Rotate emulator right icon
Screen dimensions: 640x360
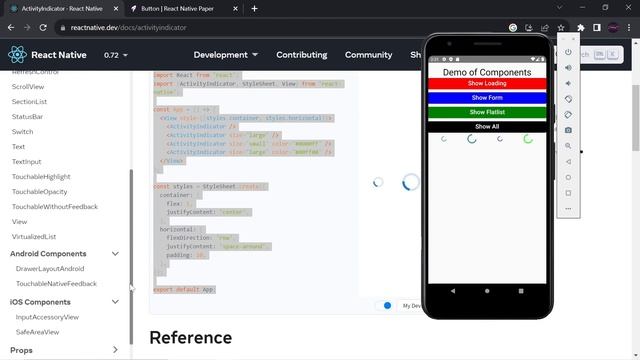click(x=568, y=115)
